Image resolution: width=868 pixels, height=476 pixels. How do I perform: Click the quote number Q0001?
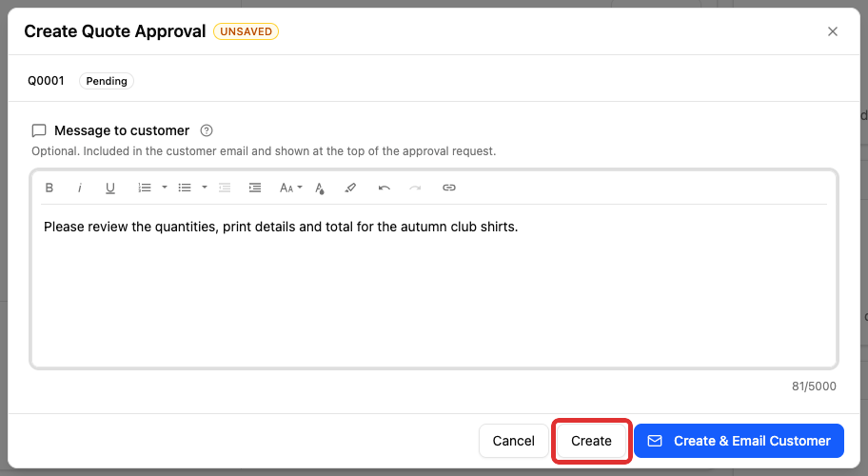tap(46, 81)
